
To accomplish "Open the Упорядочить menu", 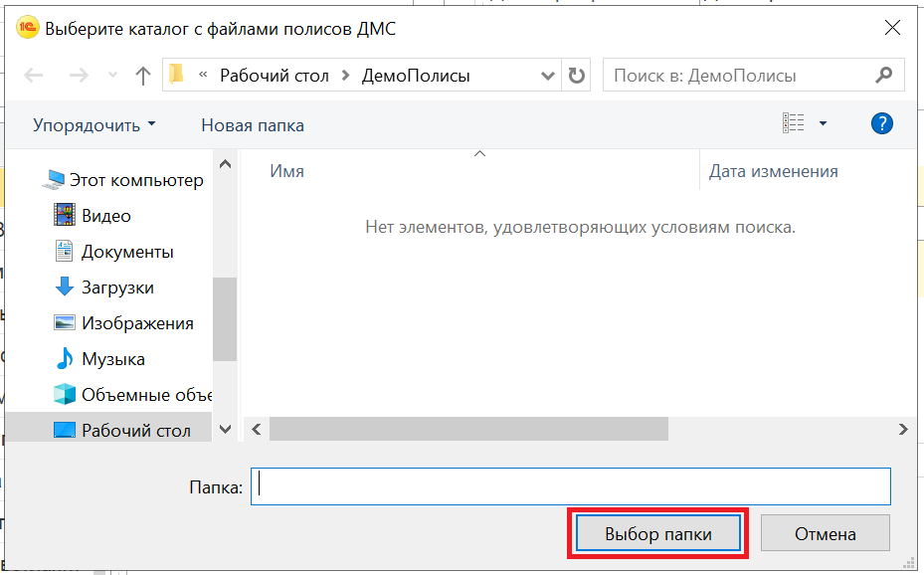I will (94, 125).
